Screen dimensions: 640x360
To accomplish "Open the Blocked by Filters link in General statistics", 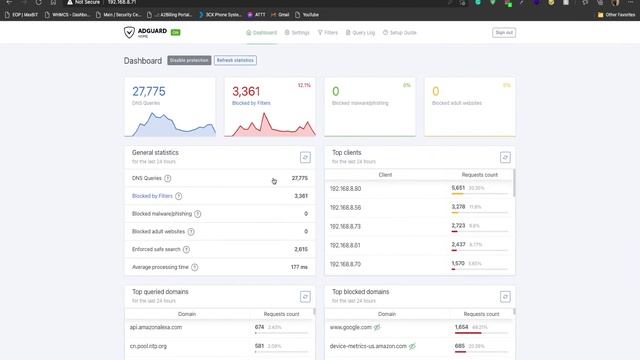I will [152, 196].
